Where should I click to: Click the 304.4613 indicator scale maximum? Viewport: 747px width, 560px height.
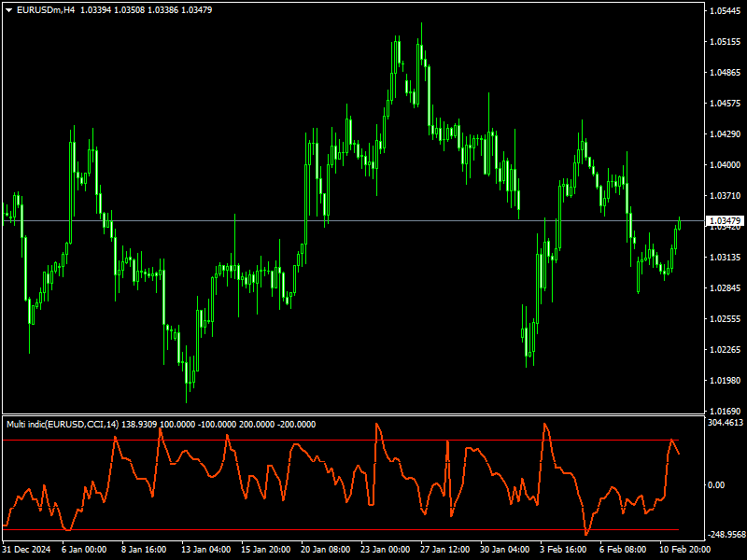tap(724, 421)
